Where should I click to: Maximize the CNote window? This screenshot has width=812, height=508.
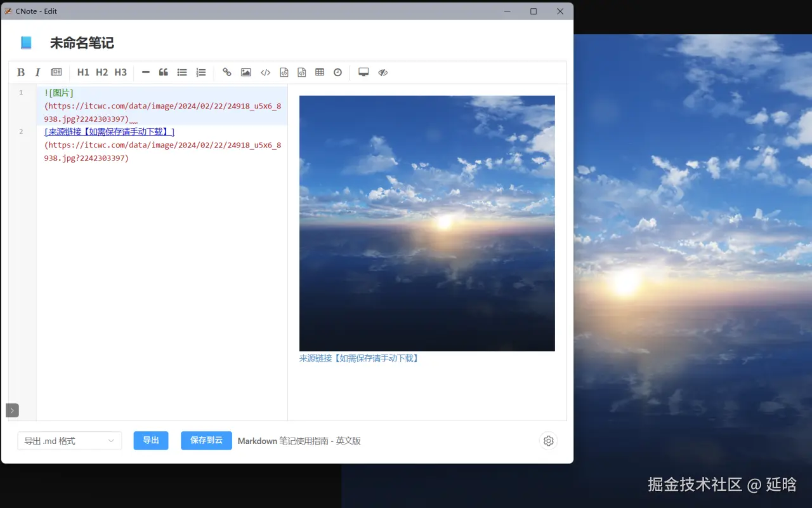click(534, 11)
